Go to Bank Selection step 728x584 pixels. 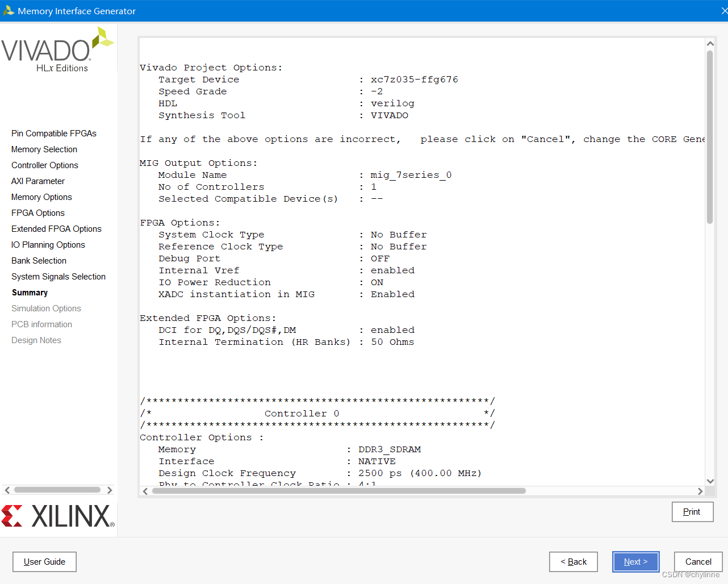pyautogui.click(x=39, y=261)
